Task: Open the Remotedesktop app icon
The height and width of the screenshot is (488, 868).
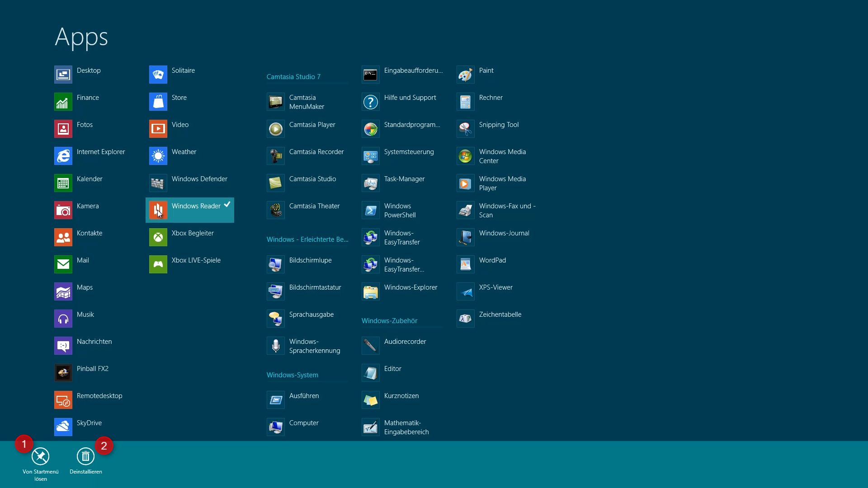Action: coord(63,400)
